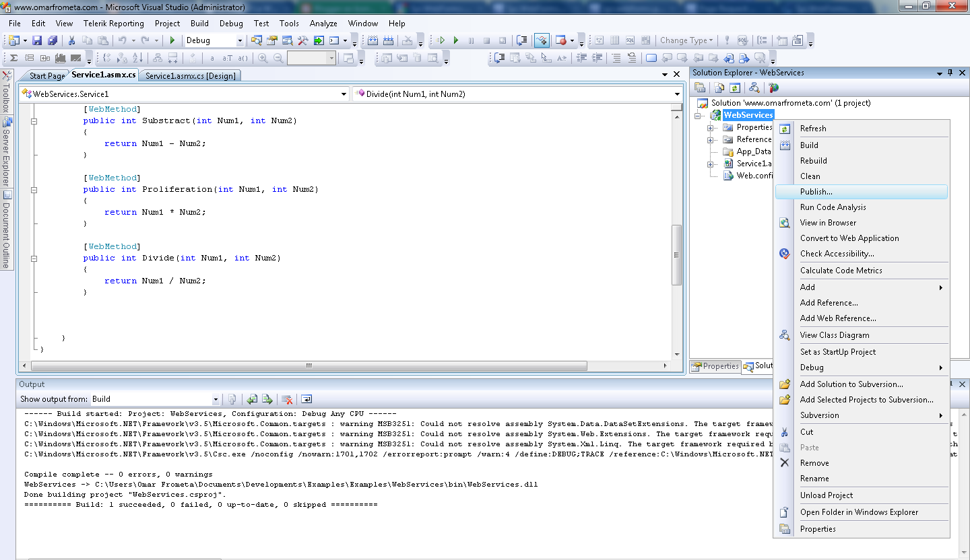Open the Document Outline side tab
This screenshot has height=560, width=970.
coord(7,230)
